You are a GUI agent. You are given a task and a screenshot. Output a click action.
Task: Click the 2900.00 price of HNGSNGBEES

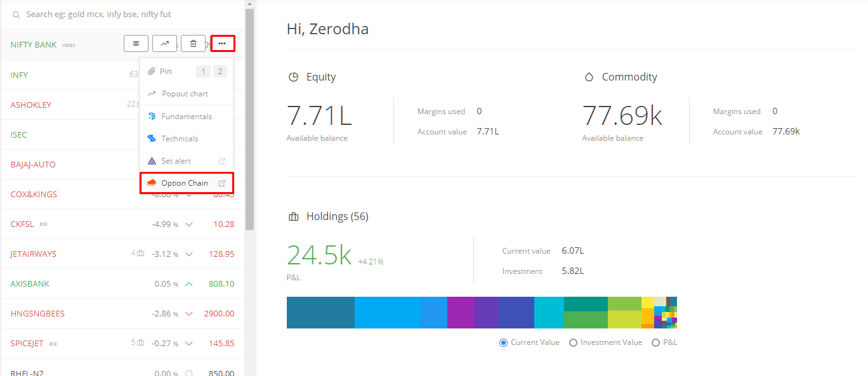tap(219, 313)
